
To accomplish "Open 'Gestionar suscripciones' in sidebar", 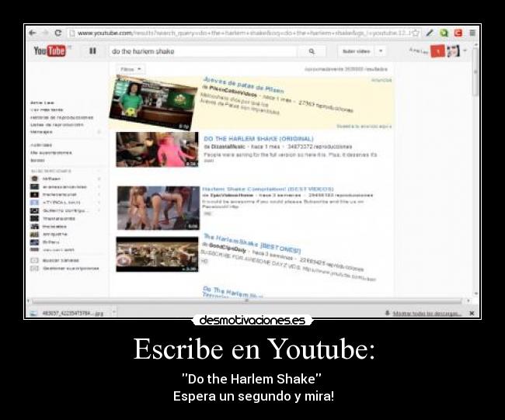I will click(71, 268).
